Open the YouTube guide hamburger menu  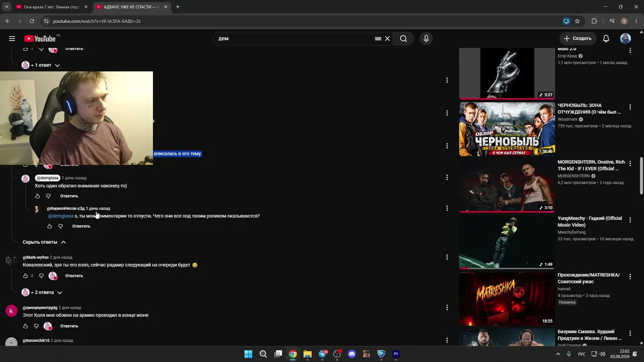pos(12,39)
